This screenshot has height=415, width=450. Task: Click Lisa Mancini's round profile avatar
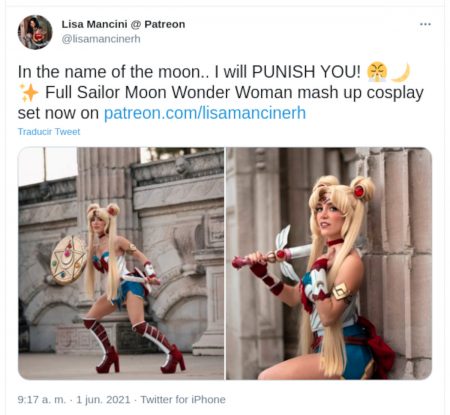(35, 32)
